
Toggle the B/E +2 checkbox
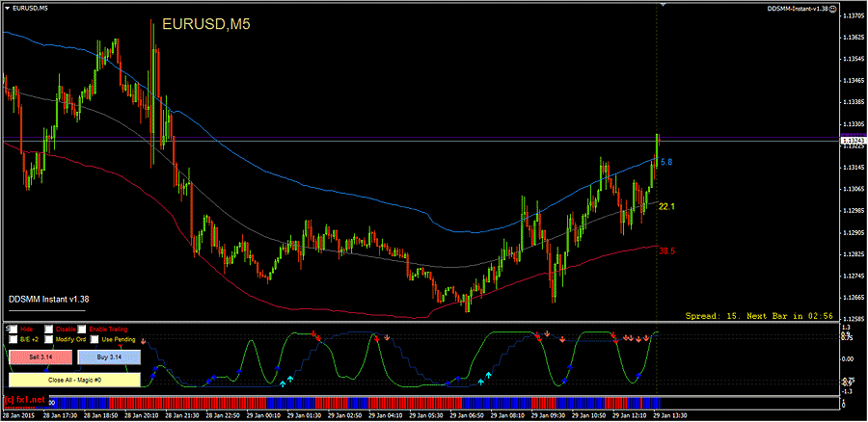[12, 339]
